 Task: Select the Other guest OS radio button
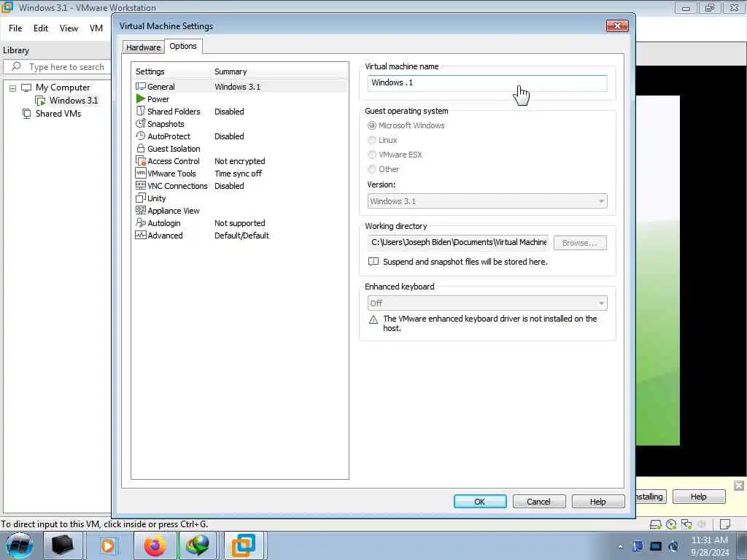click(372, 169)
